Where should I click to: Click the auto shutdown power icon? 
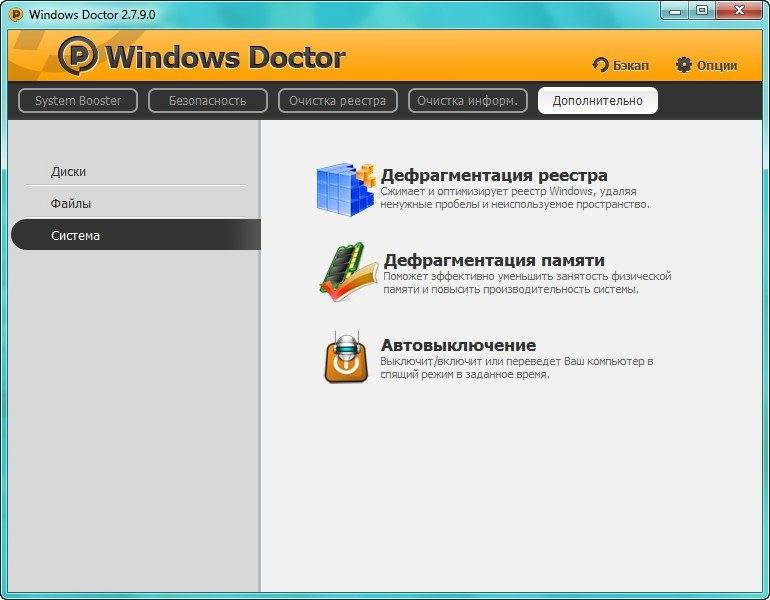pos(346,357)
